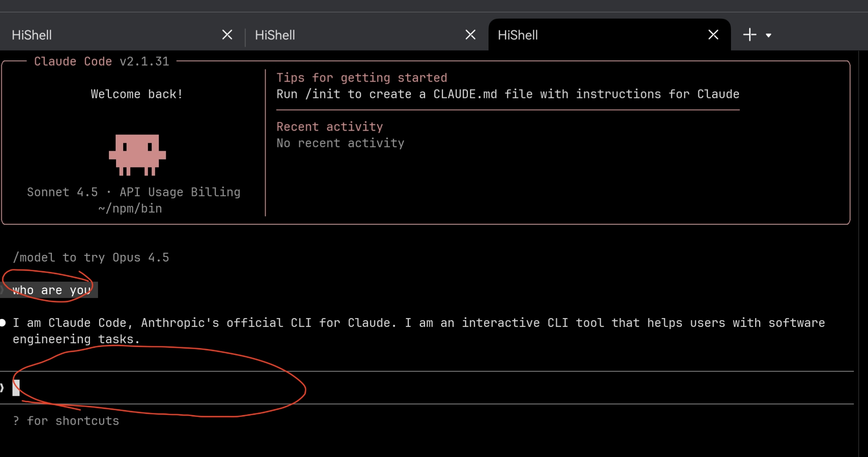Click the ~/npm/bin working directory path
Screen dimensions: 868x457
(130, 208)
